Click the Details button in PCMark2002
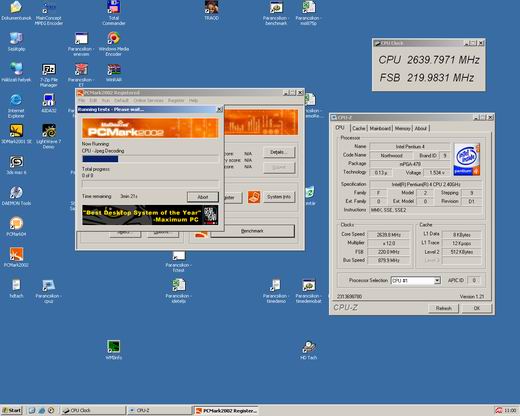 click(279, 152)
